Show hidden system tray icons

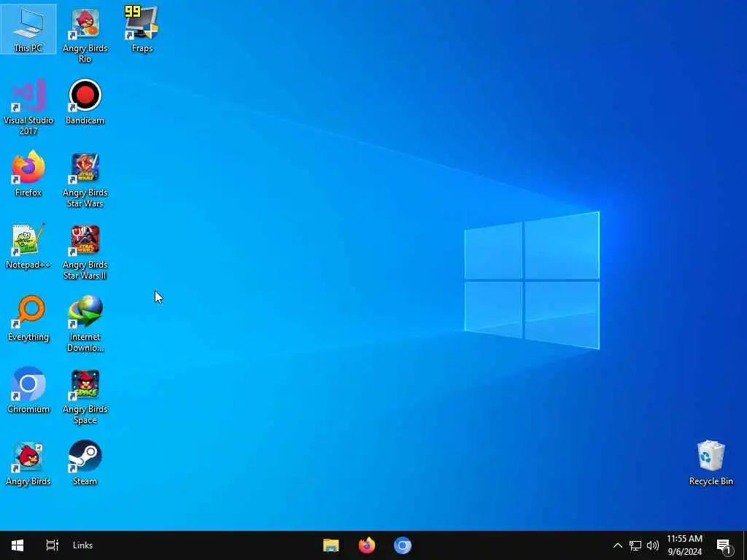[x=617, y=545]
